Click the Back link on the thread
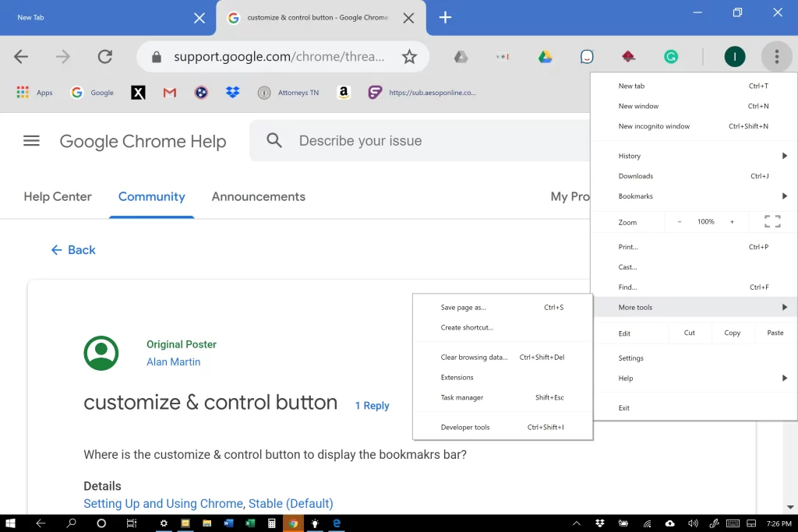Image resolution: width=798 pixels, height=532 pixels. 73,250
